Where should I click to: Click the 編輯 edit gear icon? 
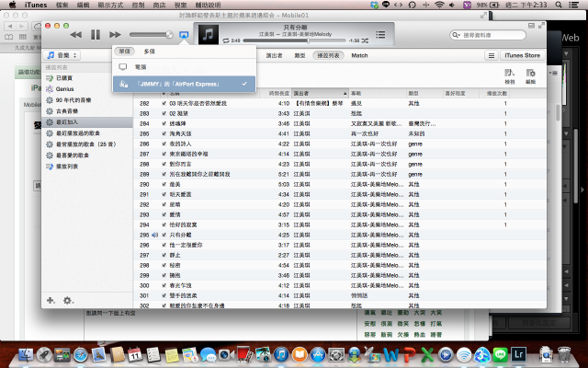(530, 75)
